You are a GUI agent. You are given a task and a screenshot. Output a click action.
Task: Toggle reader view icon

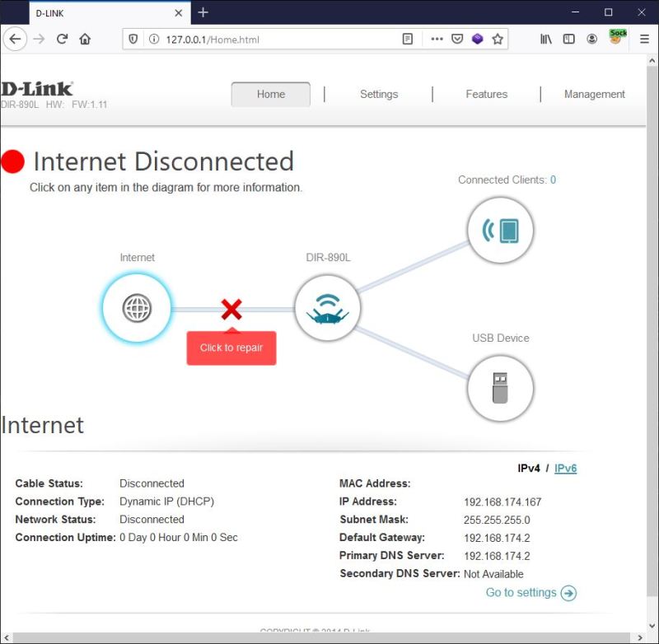pyautogui.click(x=407, y=39)
